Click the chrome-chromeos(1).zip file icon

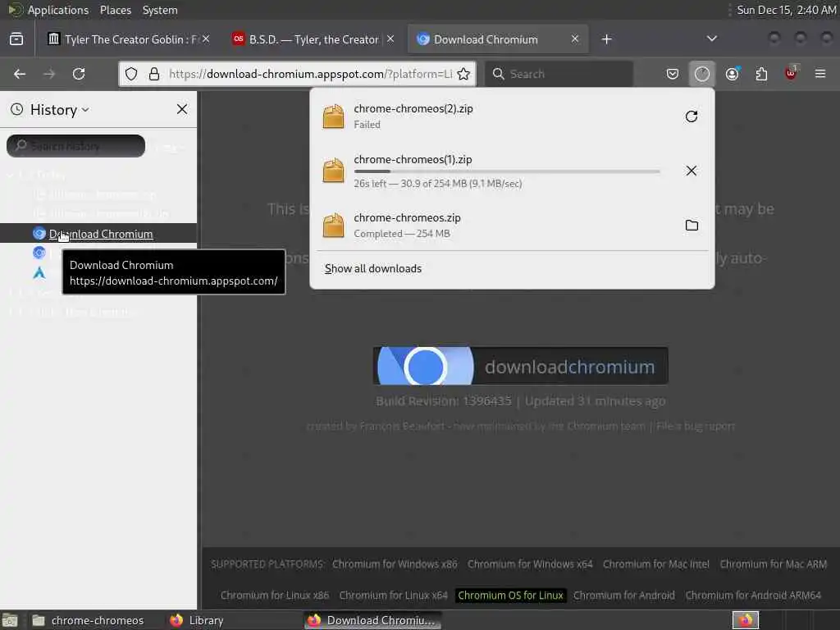tap(333, 170)
